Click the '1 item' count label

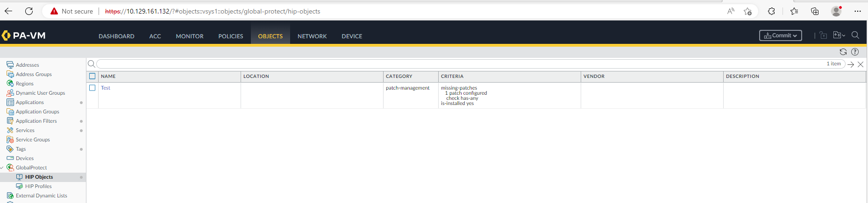[833, 64]
